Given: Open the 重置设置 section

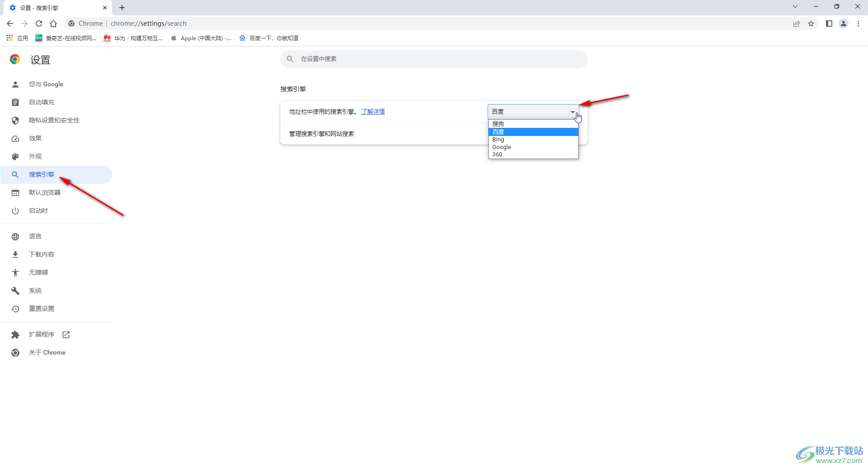Looking at the screenshot, I should click(56, 309).
